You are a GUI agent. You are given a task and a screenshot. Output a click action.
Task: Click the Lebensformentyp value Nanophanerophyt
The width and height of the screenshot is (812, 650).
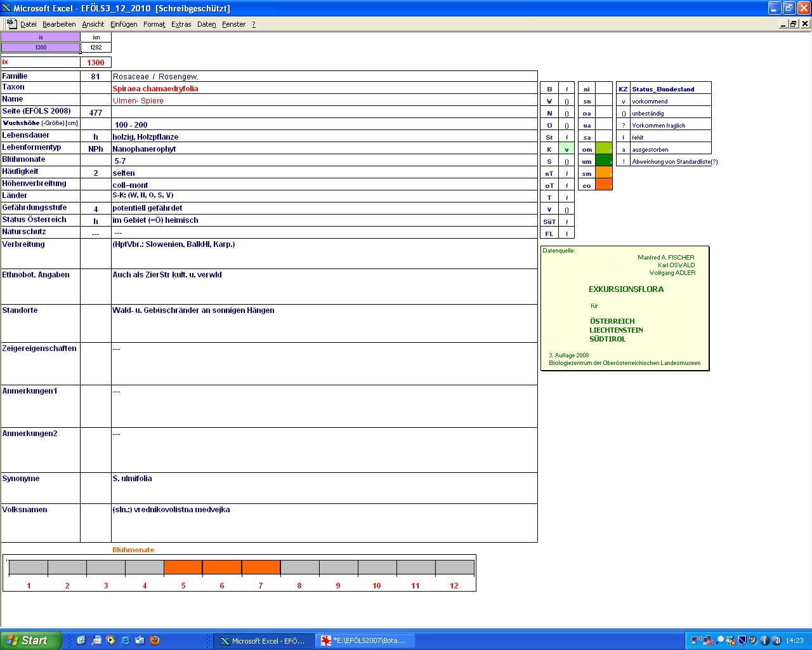pos(144,149)
